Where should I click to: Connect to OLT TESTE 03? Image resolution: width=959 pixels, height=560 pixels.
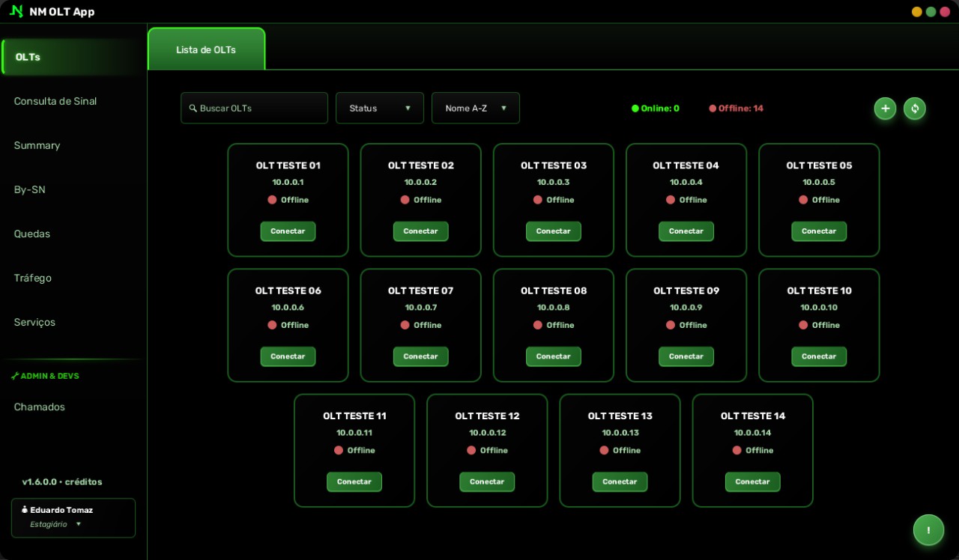pos(554,231)
